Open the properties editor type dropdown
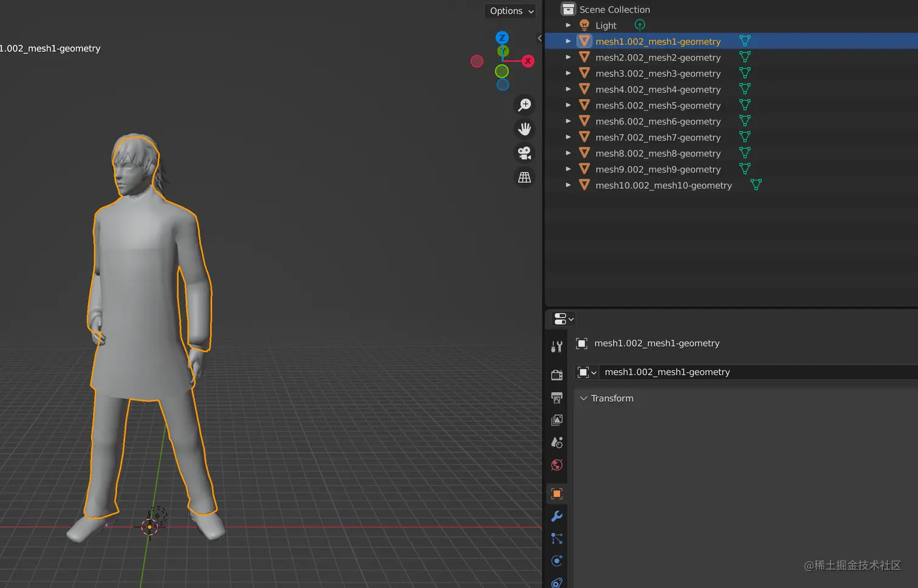 (563, 319)
